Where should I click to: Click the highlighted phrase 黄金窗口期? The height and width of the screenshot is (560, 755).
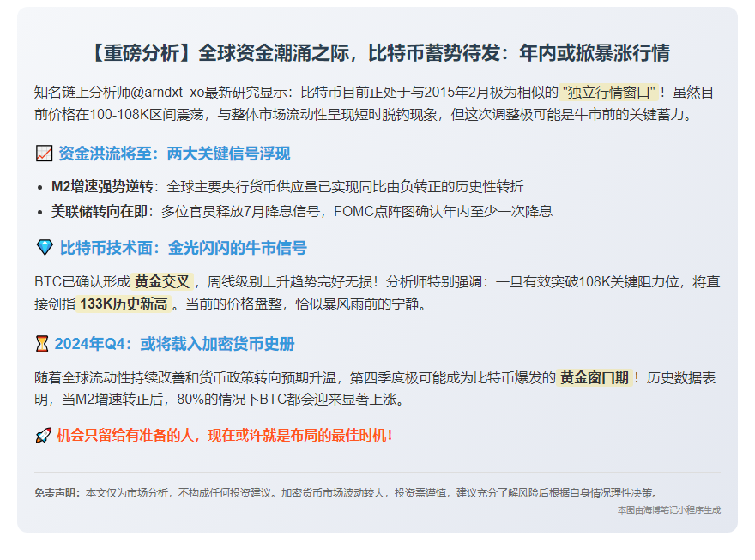tap(595, 377)
